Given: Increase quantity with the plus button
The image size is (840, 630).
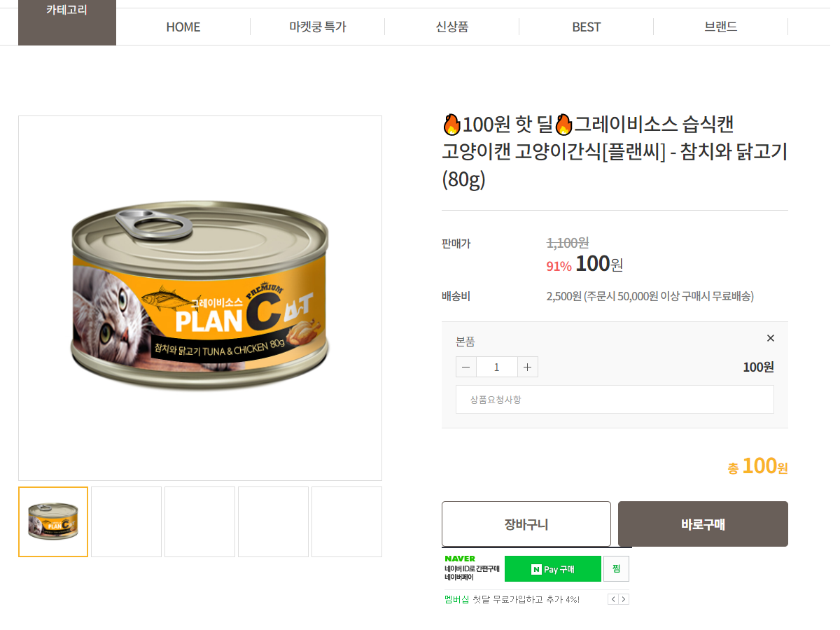Looking at the screenshot, I should click(528, 367).
